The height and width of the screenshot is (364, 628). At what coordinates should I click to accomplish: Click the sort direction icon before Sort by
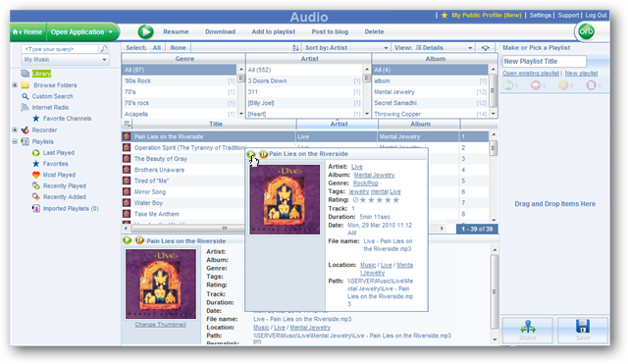[295, 48]
